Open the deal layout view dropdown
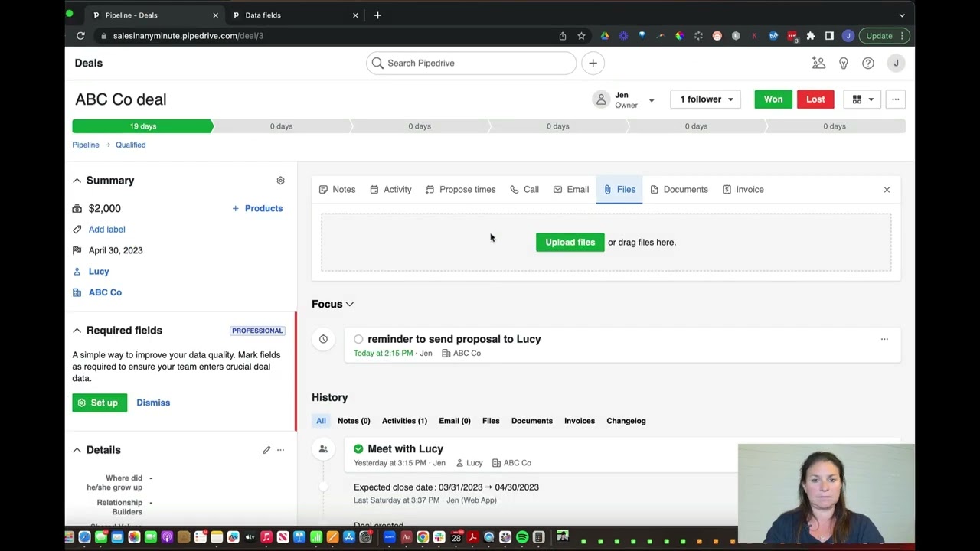Screen dimensions: 980x551 coord(862,99)
